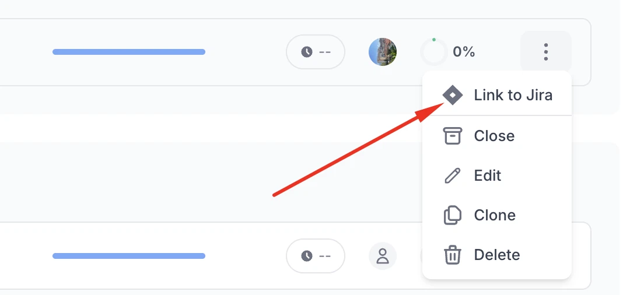Toggle the three-dot more options button
644x295 pixels.
[546, 52]
